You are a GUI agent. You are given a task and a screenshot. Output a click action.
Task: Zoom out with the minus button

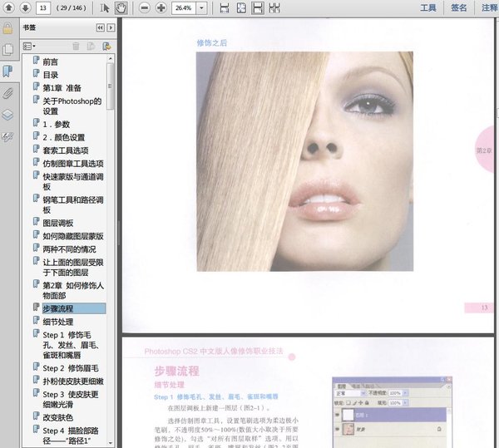pos(145,7)
